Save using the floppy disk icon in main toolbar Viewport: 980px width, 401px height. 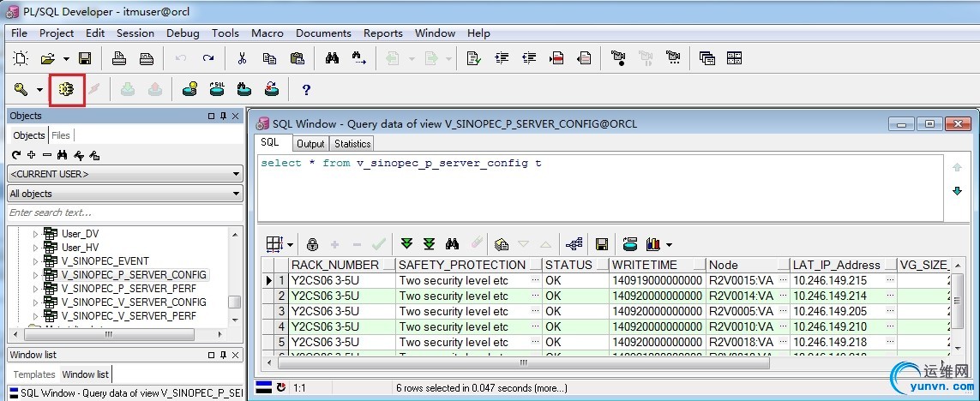click(x=85, y=59)
